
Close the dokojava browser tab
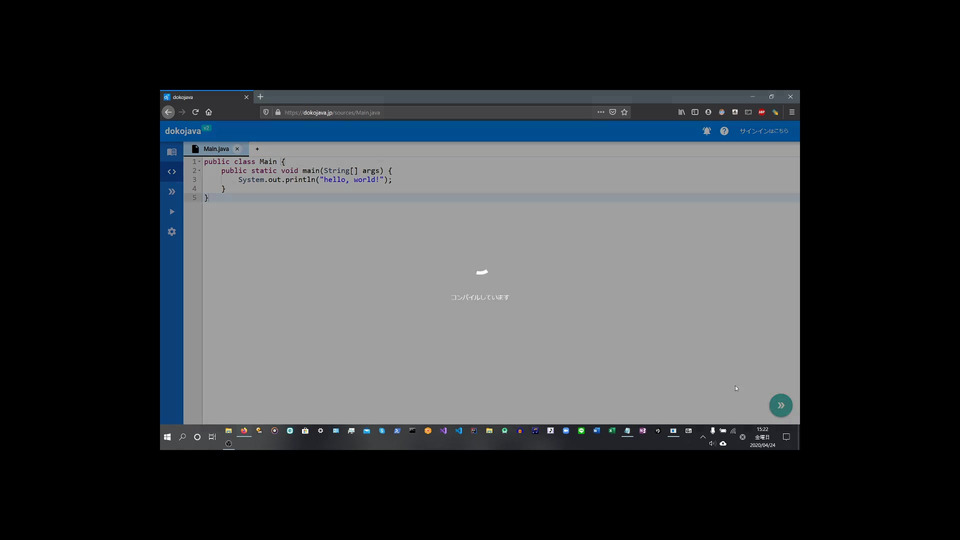click(x=247, y=97)
